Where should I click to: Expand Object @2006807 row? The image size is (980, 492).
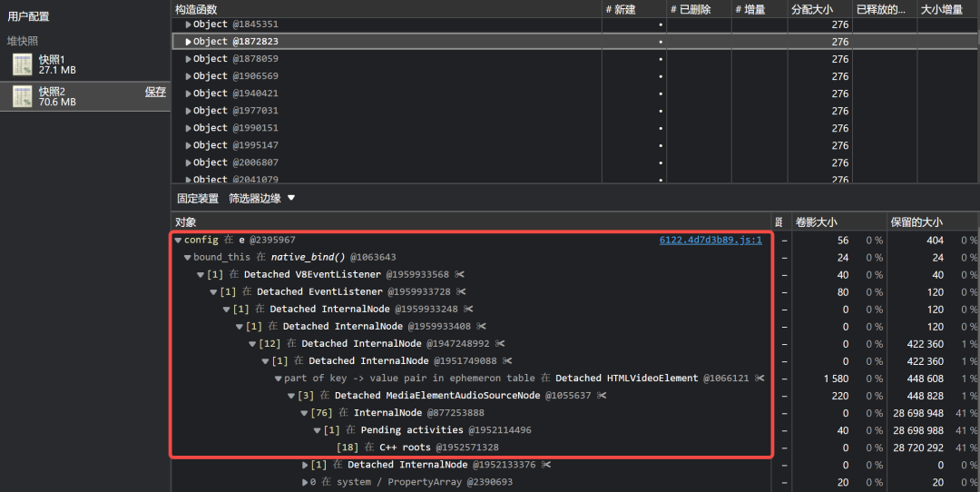[188, 162]
